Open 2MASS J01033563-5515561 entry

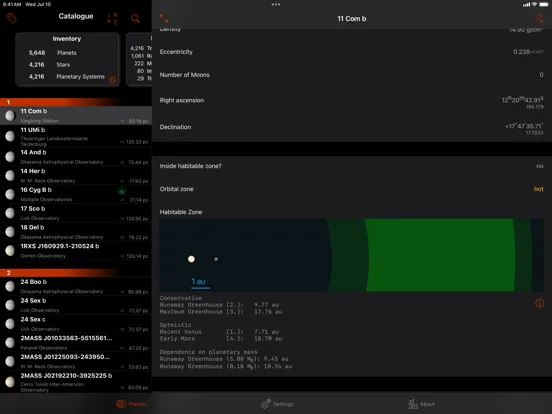[x=76, y=343]
